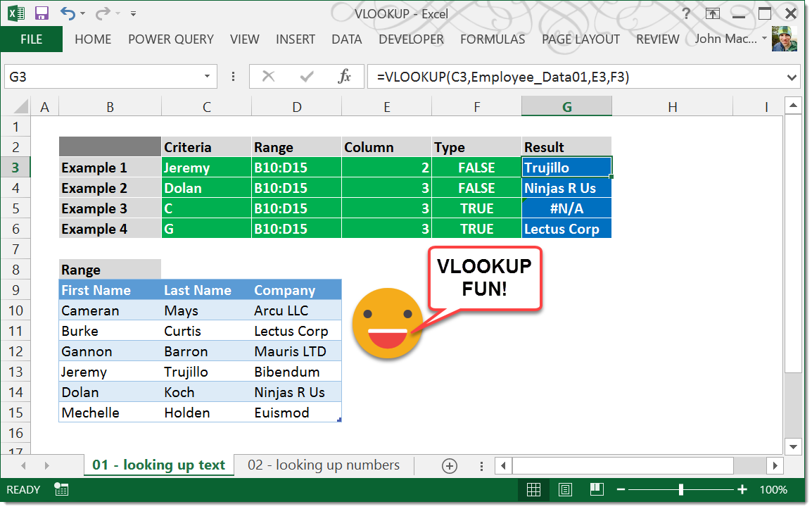
Task: Select the Mauris LTD company cell
Action: (297, 351)
